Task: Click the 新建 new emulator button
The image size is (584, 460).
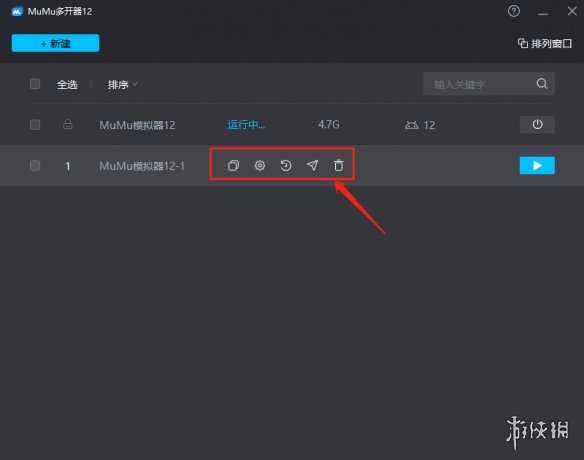Action: point(55,43)
